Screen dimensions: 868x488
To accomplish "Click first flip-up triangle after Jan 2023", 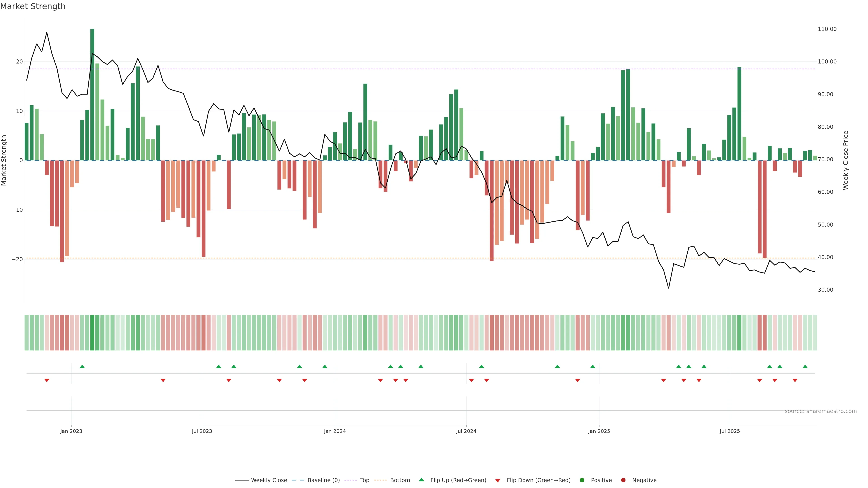I will 82,366.
